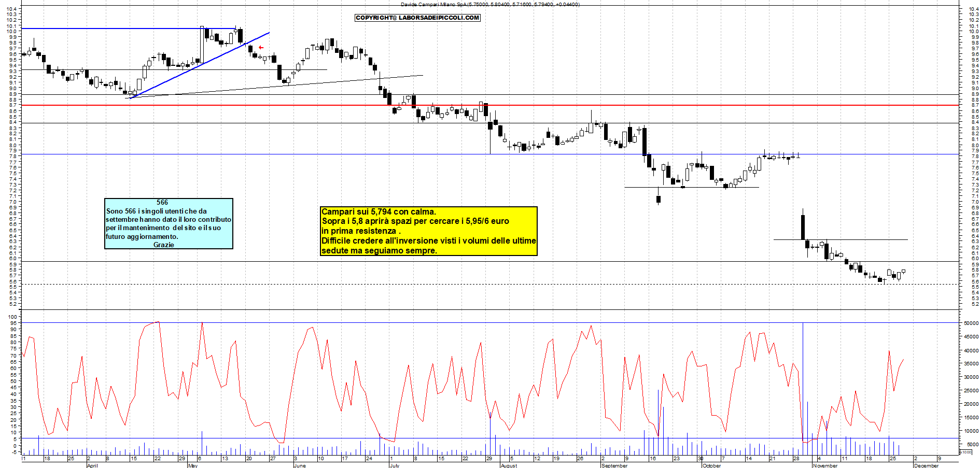Image resolution: width=980 pixels, height=468 pixels.
Task: Click the 15000 volume axis value
Action: point(971,417)
